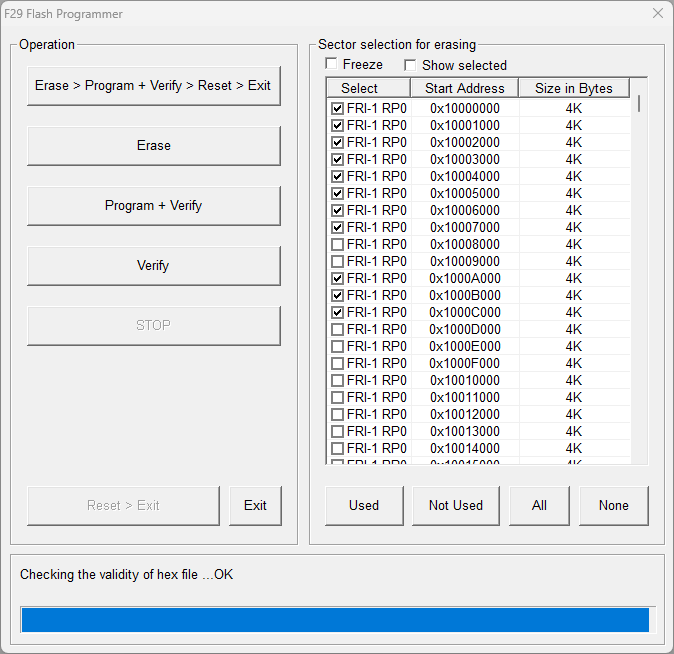Uncheck sector at address 0x1000C000
This screenshot has width=674, height=654.
pos(338,313)
